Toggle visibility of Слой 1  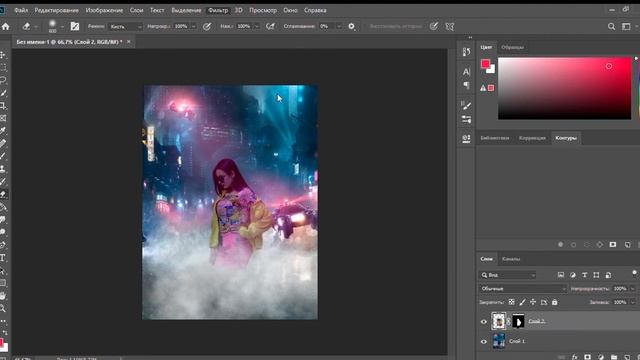tap(484, 342)
